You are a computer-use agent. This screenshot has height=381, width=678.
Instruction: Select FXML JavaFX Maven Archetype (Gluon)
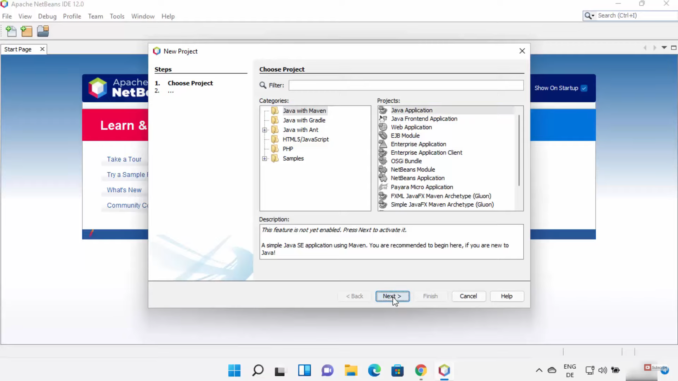441,196
